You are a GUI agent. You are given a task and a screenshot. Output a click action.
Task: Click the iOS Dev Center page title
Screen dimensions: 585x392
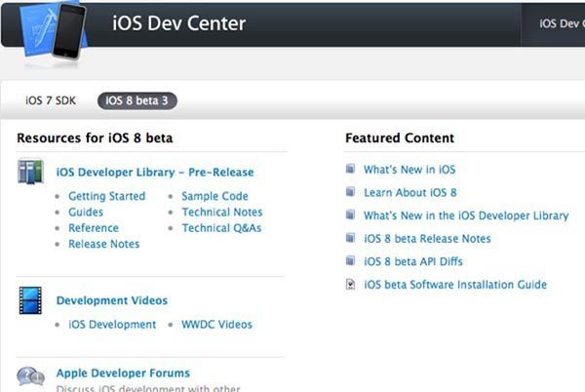179,23
